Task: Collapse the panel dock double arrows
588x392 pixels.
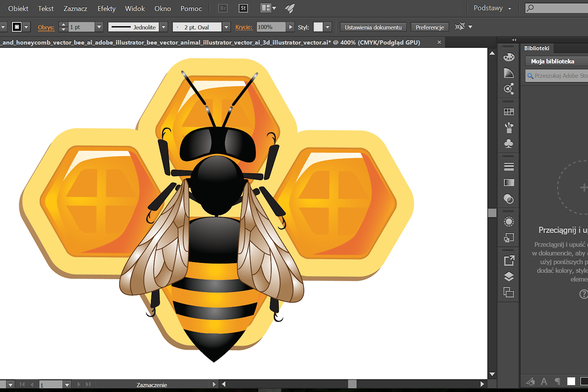Action: tap(514, 40)
